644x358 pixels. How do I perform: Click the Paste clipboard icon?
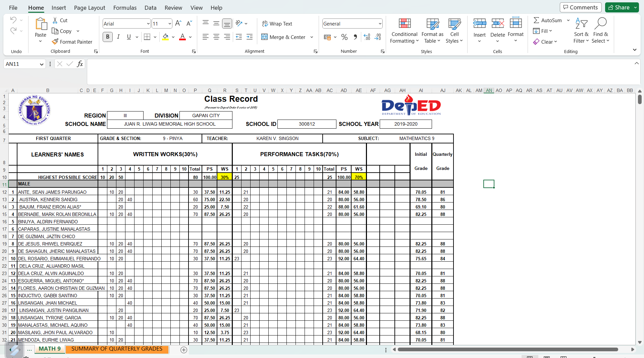pyautogui.click(x=41, y=24)
